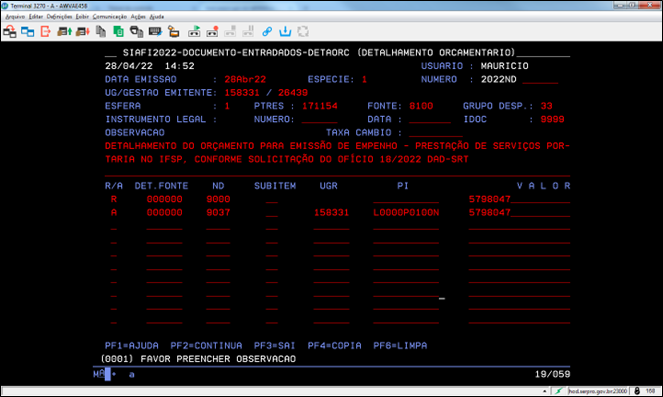Image resolution: width=663 pixels, height=397 pixels.
Task: Click the UG emitente value 158331
Action: click(241, 93)
